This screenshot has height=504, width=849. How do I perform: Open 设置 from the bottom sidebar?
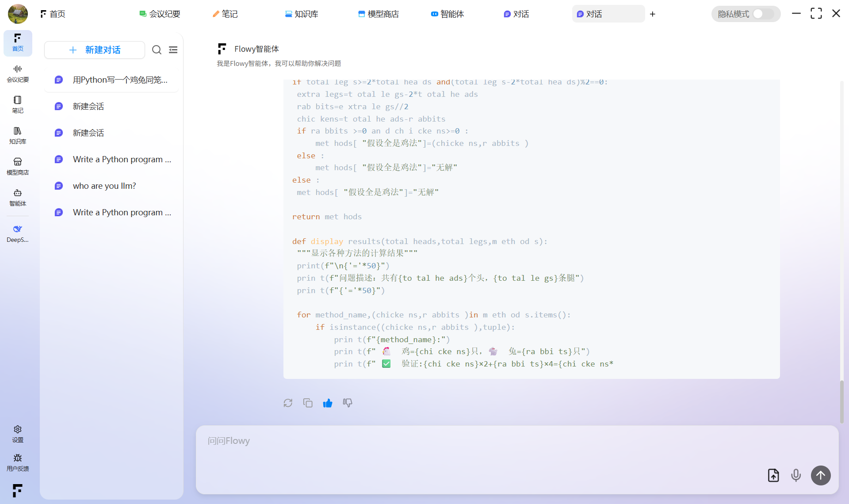pos(18,434)
